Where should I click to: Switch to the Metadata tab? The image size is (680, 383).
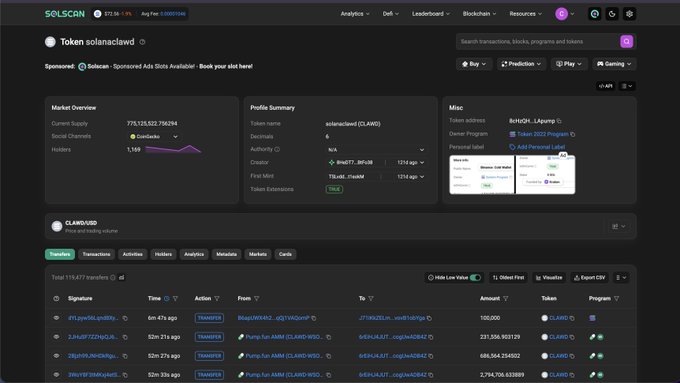point(226,254)
